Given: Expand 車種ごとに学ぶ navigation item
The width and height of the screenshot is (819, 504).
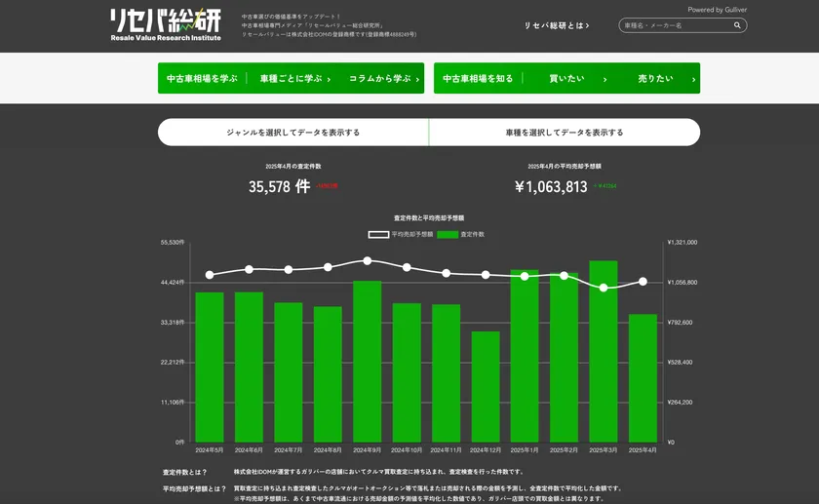Looking at the screenshot, I should (x=294, y=79).
